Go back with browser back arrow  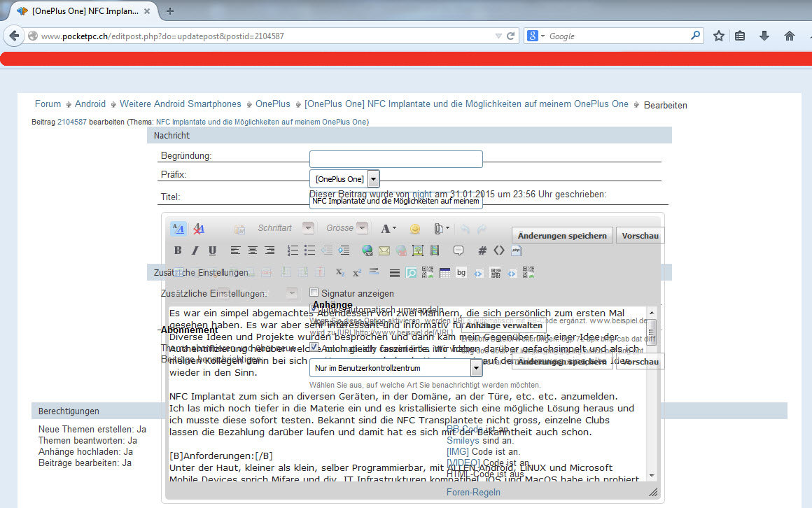(14, 36)
